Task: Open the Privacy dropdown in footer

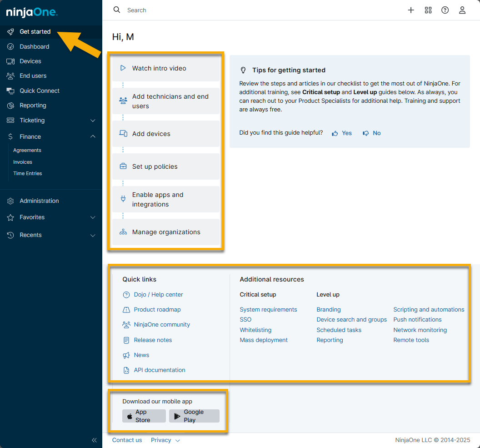Action: [x=165, y=440]
